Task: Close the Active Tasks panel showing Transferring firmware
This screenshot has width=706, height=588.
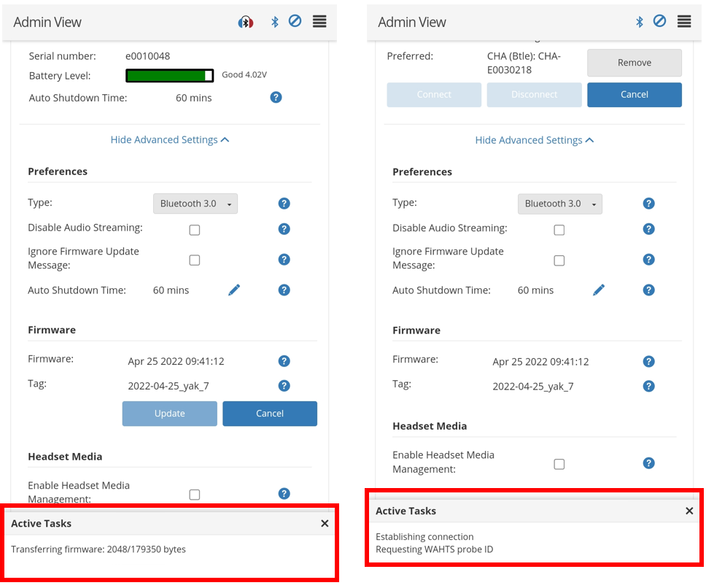Action: pos(325,524)
